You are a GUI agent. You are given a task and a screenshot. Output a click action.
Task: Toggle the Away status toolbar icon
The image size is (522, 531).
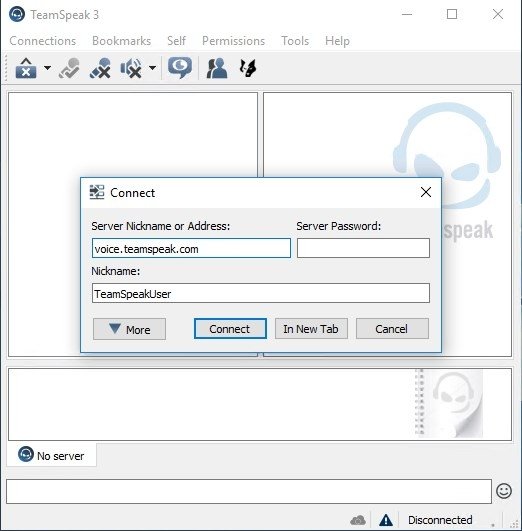point(69,68)
